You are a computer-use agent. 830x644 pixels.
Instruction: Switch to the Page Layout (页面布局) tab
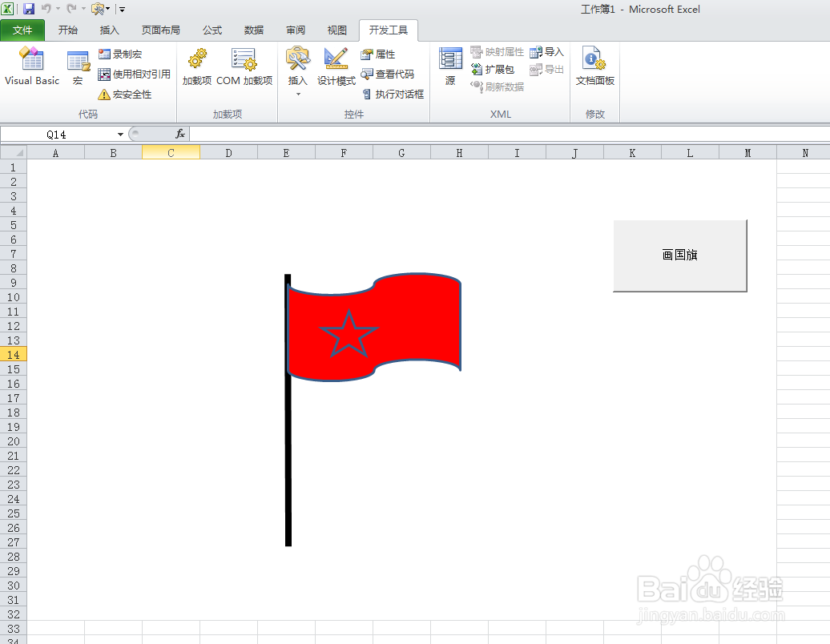pos(160,30)
